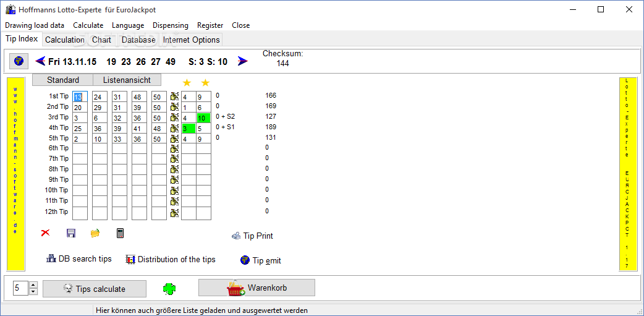Click the 2nd Tip first number field showing 20
This screenshot has height=316, width=644.
[80, 107]
